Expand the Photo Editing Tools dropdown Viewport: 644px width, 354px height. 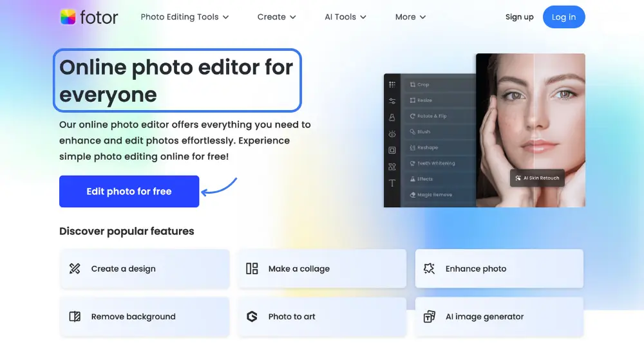(x=185, y=17)
